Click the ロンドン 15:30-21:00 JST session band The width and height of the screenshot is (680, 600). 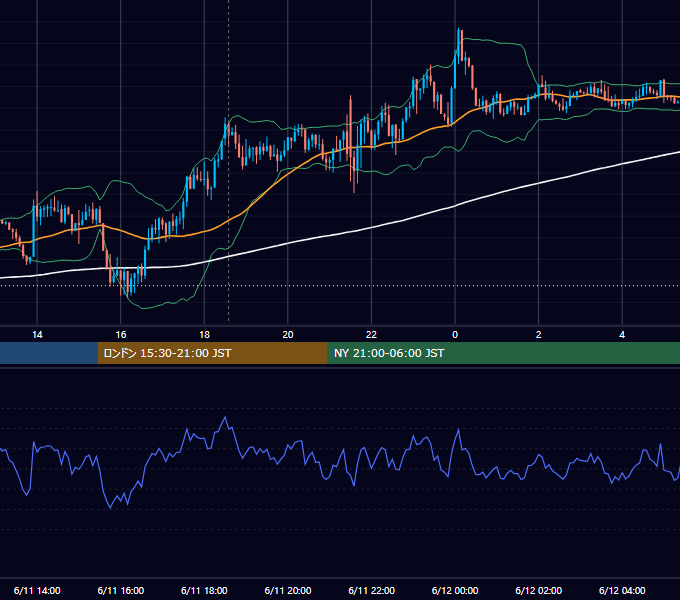[212, 353]
